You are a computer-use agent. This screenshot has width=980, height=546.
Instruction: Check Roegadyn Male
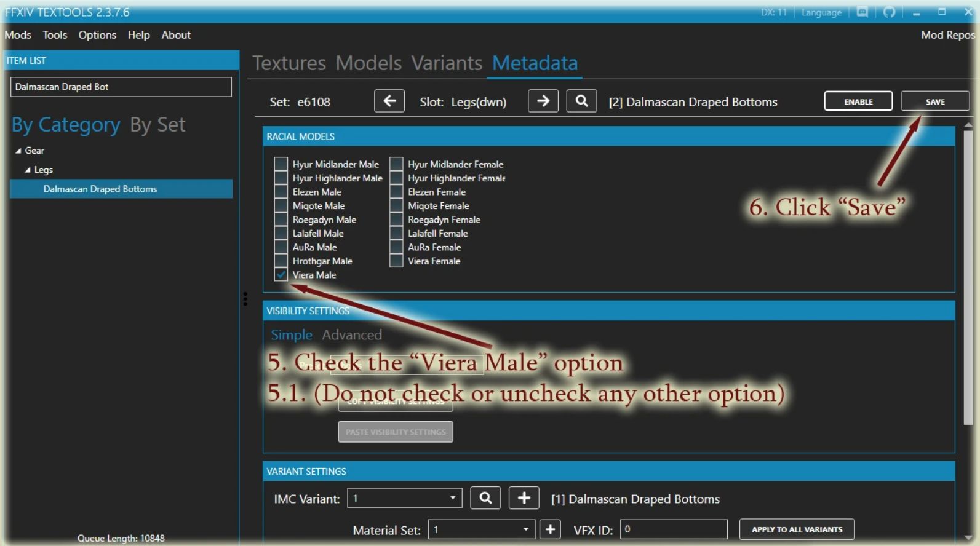point(281,220)
